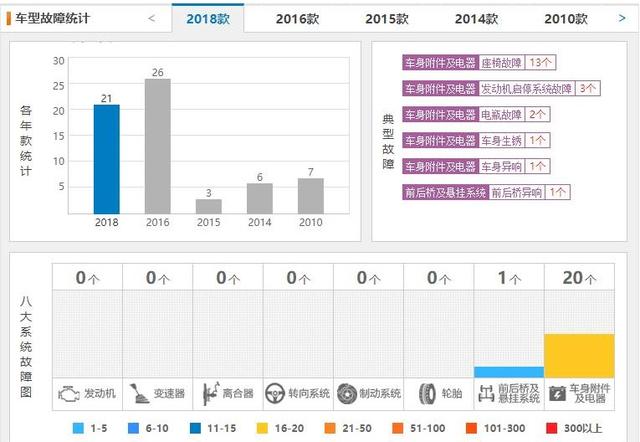This screenshot has width=640, height=442.
Task: Click the gray 2016 bar showing 26
Action: tap(158, 146)
